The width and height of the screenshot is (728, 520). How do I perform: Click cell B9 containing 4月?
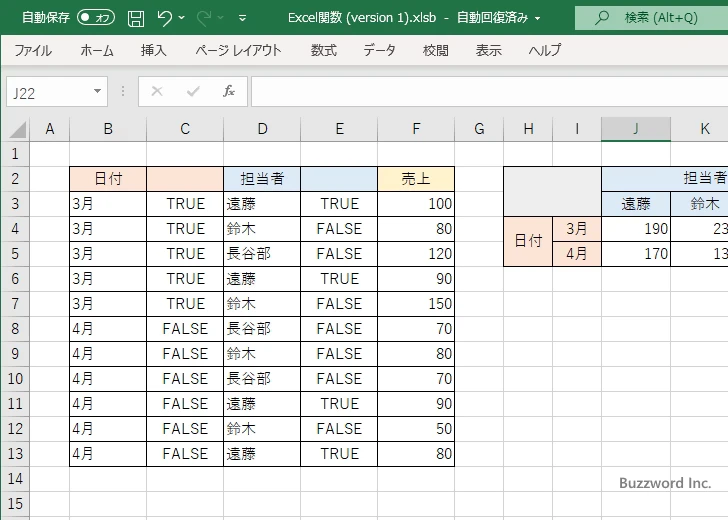[108, 354]
